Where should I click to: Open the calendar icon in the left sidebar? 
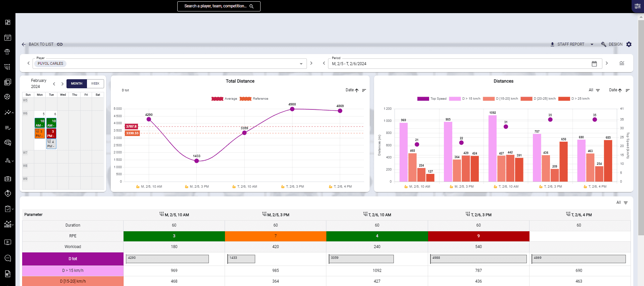click(8, 38)
